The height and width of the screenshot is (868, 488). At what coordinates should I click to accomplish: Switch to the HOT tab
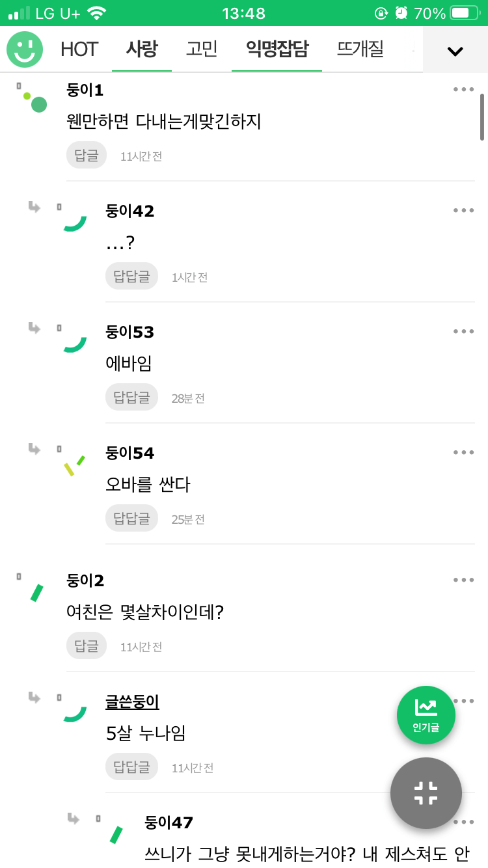(x=79, y=49)
